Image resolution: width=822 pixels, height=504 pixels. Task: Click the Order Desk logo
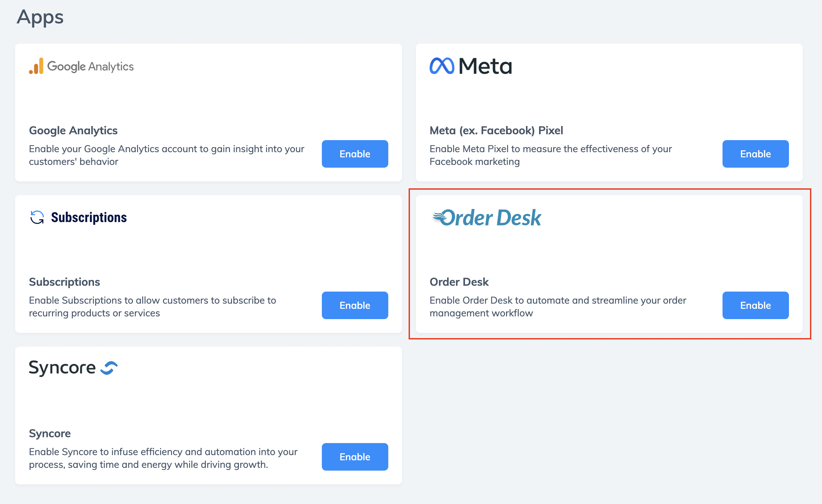point(487,218)
